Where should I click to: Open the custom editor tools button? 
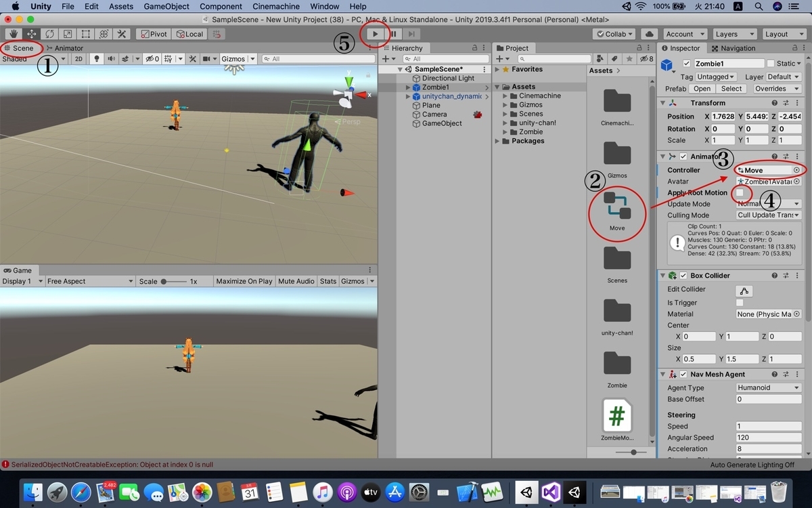click(x=122, y=34)
